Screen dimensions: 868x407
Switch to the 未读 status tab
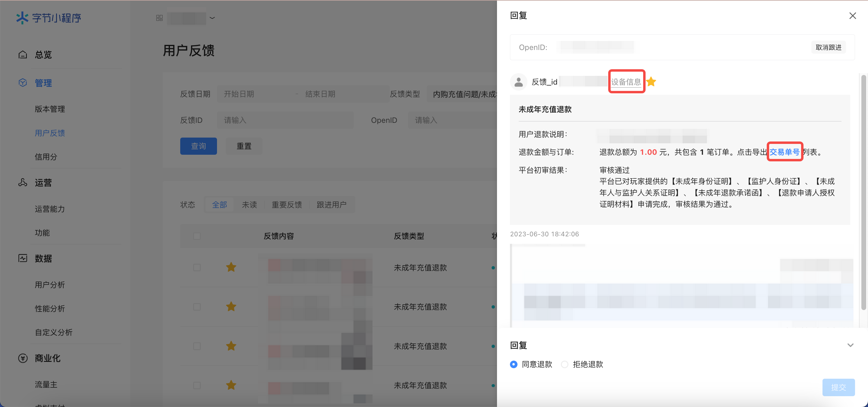point(249,204)
